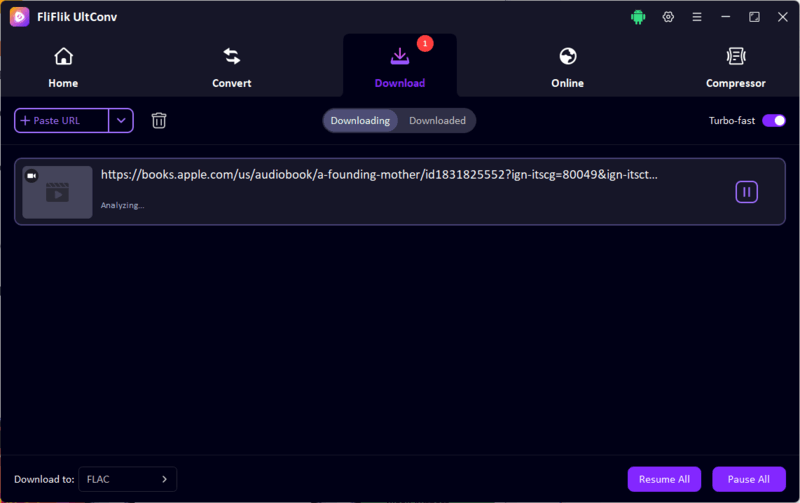This screenshot has width=800, height=503.
Task: Click the FliFlik UltConv app logo
Action: [19, 17]
